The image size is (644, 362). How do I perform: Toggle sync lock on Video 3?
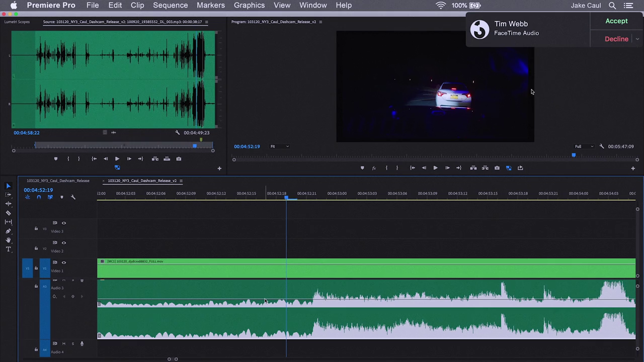(55, 223)
